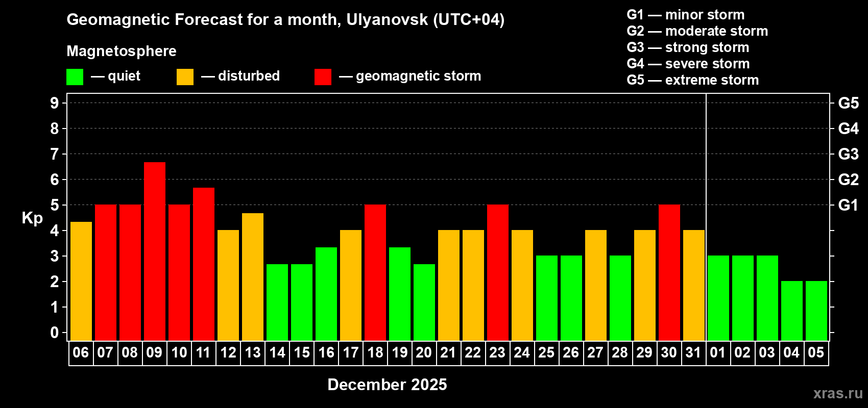Click the date label 31 on the axis

[693, 352]
